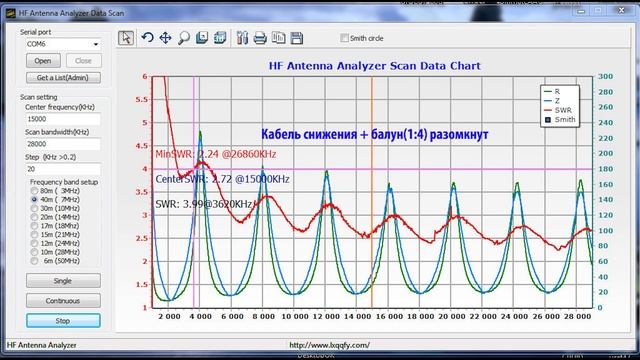Select the 12m (24MHz) band
Screen dimensions: 640x360
pos(34,243)
